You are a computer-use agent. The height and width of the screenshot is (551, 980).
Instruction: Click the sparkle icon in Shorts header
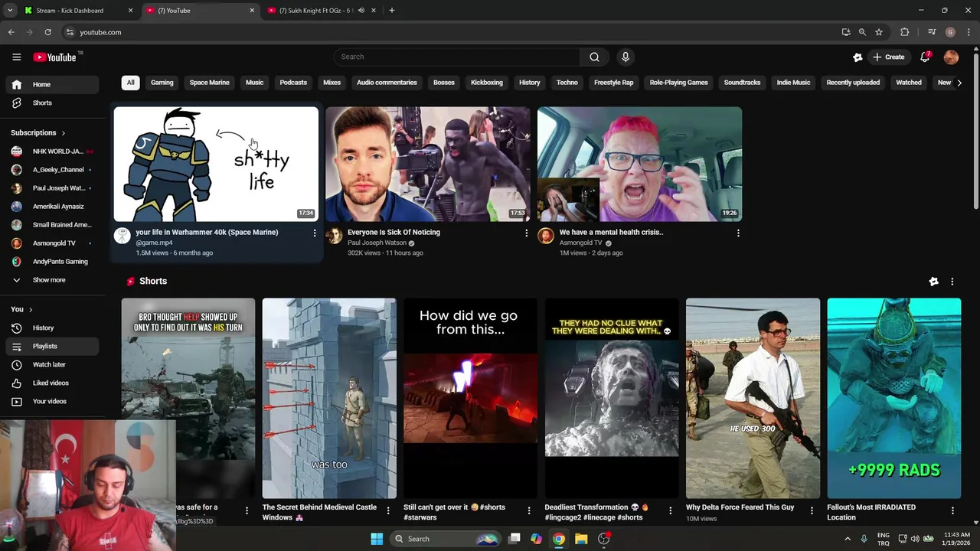point(933,282)
